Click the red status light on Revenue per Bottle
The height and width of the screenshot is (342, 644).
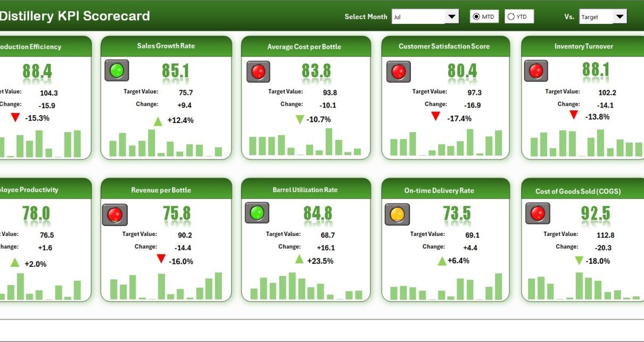click(115, 215)
